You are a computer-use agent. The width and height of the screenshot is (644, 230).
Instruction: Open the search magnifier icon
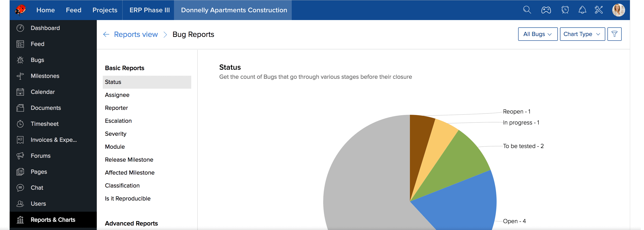[x=527, y=10]
